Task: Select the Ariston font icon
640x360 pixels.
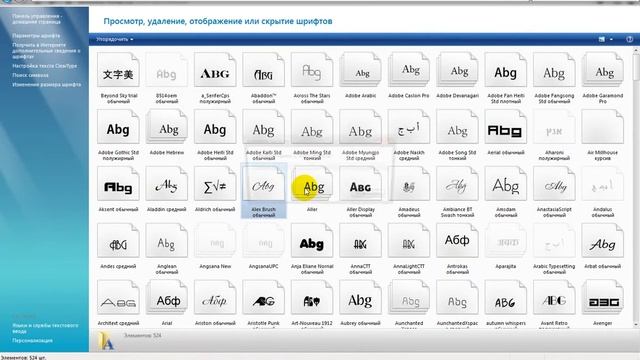Action: pos(215,297)
